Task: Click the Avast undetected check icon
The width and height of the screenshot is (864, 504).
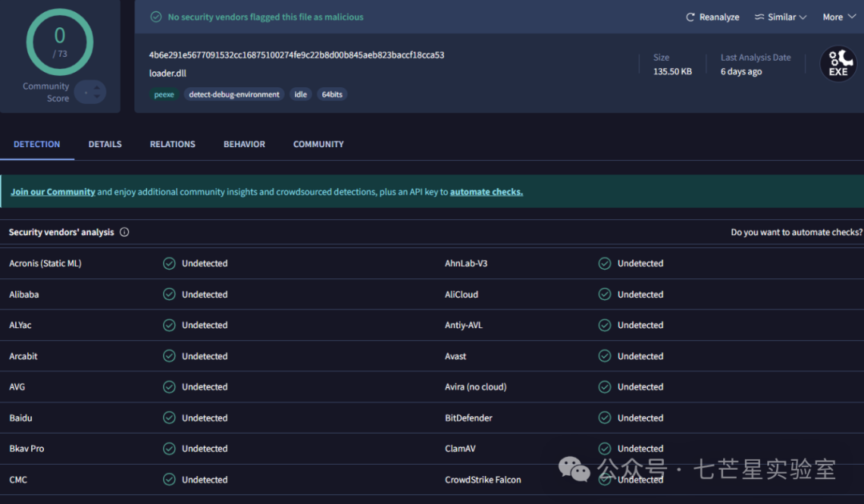Action: pyautogui.click(x=605, y=356)
